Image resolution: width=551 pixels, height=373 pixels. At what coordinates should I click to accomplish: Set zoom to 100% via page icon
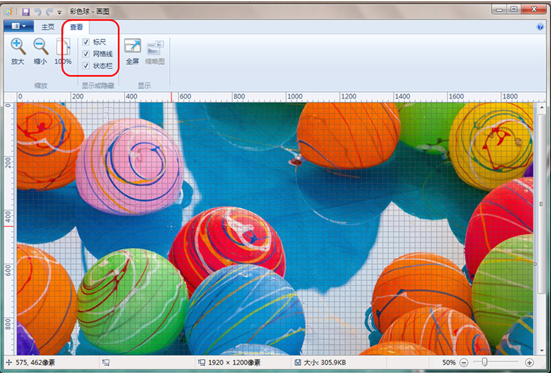(x=63, y=47)
